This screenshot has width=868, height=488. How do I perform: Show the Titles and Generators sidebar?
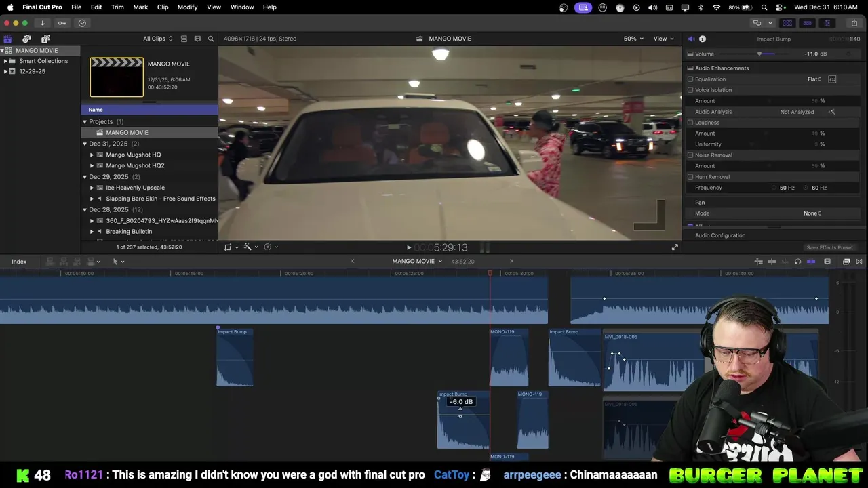point(45,39)
